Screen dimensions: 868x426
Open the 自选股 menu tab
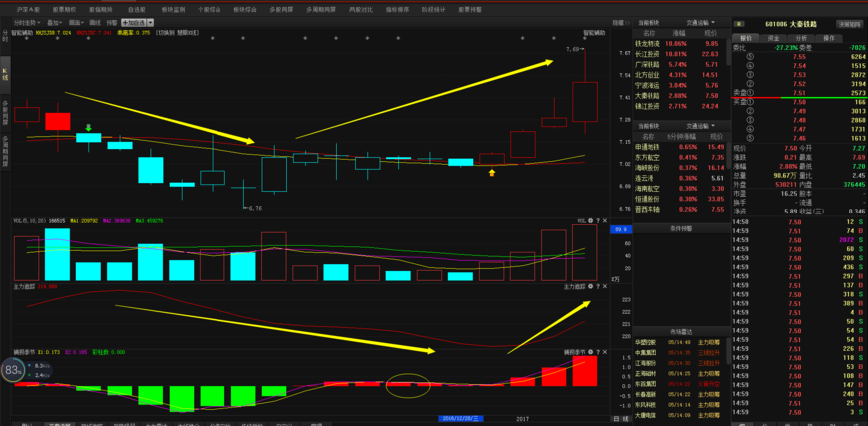[x=136, y=9]
